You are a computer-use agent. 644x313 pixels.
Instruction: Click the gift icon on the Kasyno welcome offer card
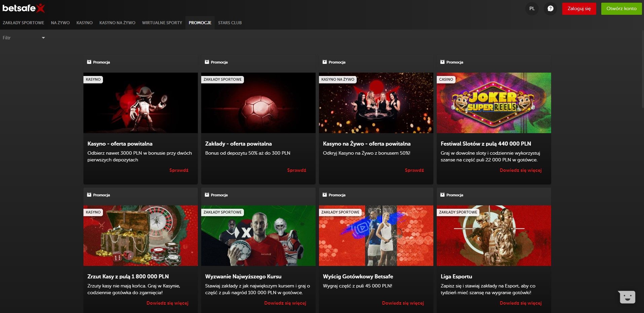[x=89, y=62]
